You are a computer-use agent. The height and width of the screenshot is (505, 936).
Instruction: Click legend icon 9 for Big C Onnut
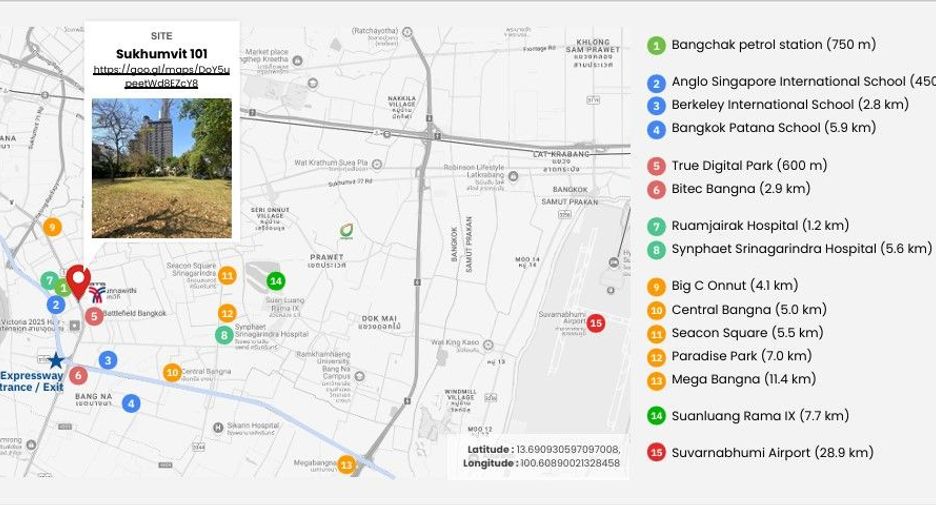[x=656, y=287]
